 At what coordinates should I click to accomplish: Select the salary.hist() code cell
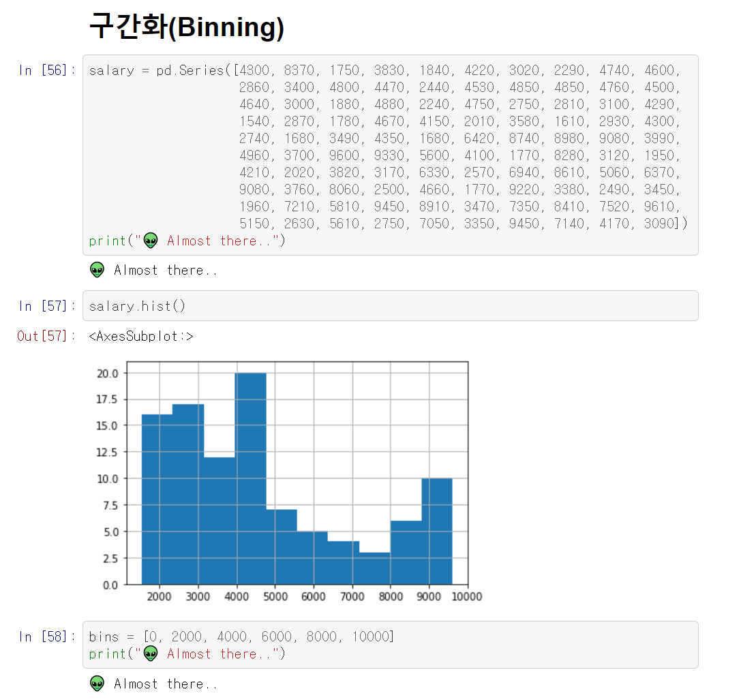pos(391,306)
